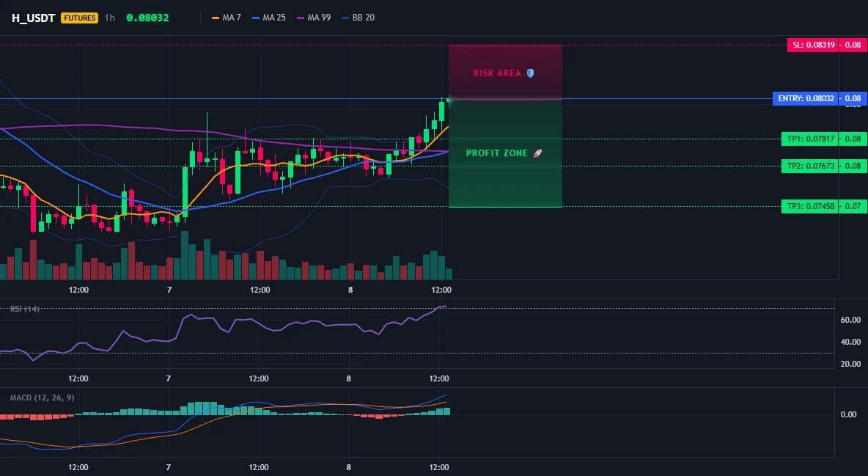Click the PROFIT ZONE label text
Viewport: 868px width, 476px height.
point(496,153)
